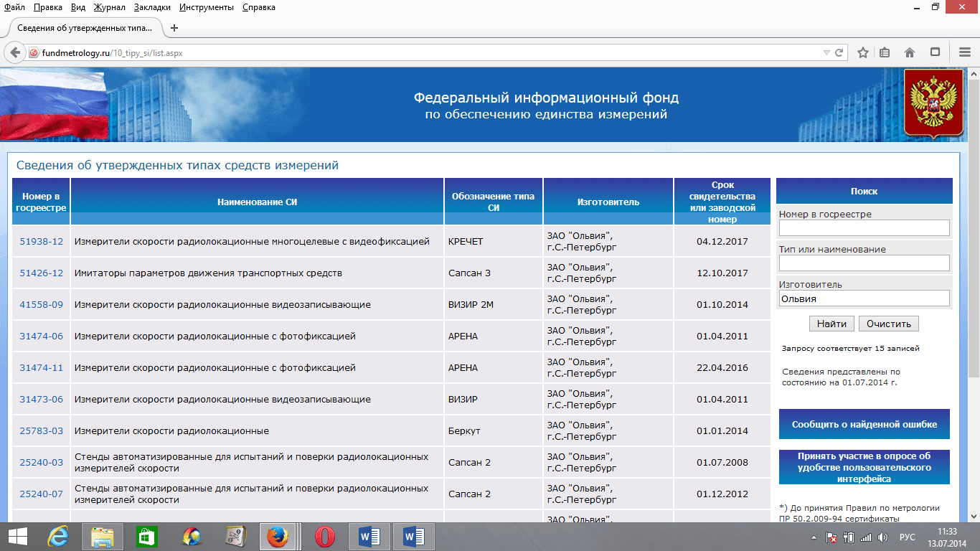This screenshot has height=551, width=980.
Task: Show the bookmarks list
Action: point(885,52)
